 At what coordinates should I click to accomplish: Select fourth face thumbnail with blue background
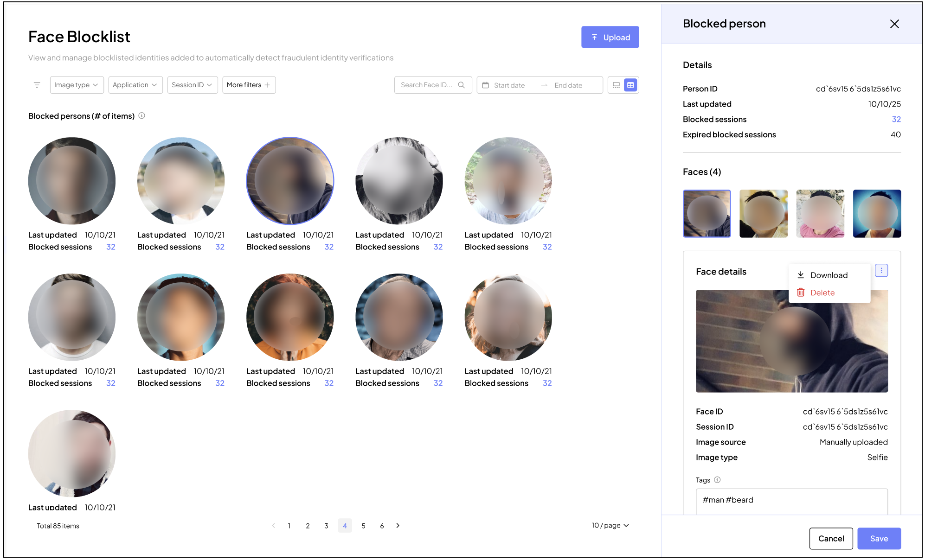pos(877,214)
